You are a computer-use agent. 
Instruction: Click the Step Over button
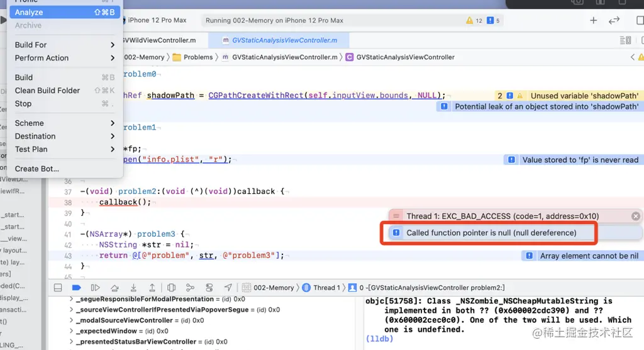114,288
